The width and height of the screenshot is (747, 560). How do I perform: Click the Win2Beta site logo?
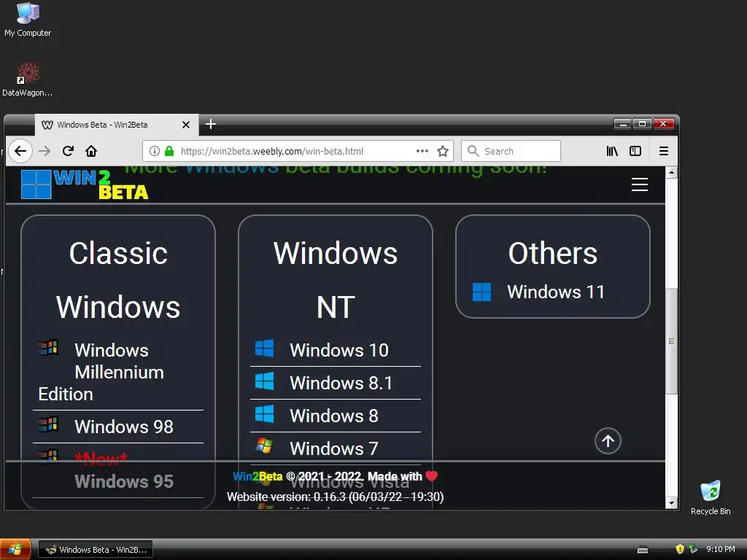point(85,184)
